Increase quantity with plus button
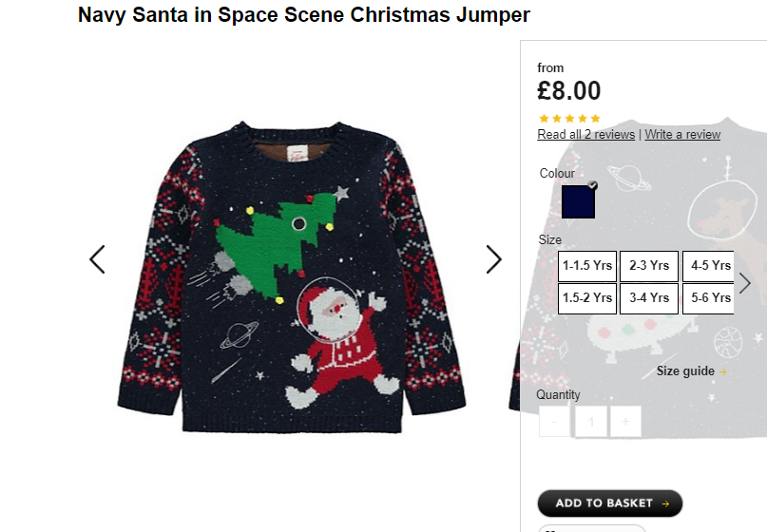 pyautogui.click(x=625, y=422)
